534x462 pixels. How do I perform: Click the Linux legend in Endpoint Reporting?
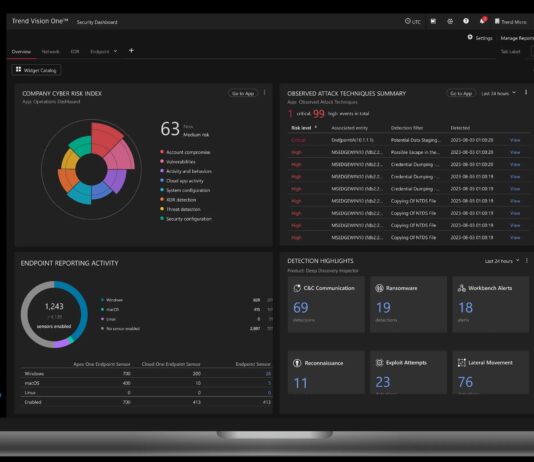(x=108, y=319)
